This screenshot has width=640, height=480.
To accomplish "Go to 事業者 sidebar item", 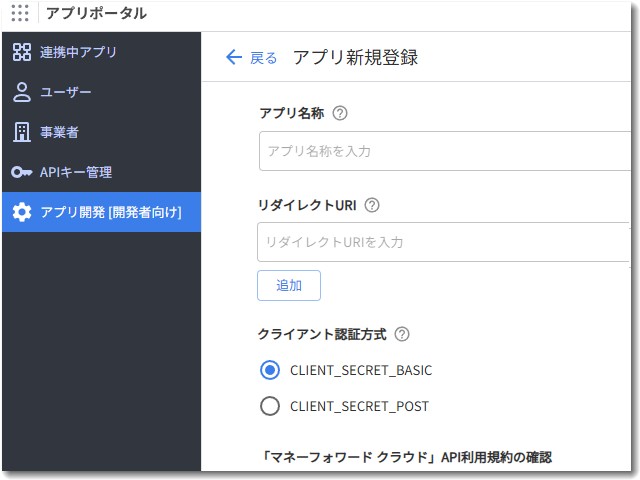I will tap(60, 132).
